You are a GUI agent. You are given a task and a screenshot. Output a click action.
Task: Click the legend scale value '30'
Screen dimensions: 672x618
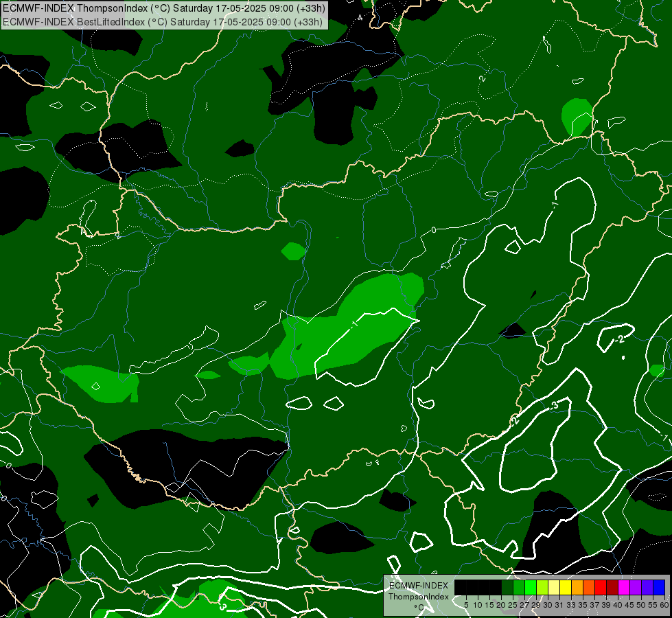(548, 605)
